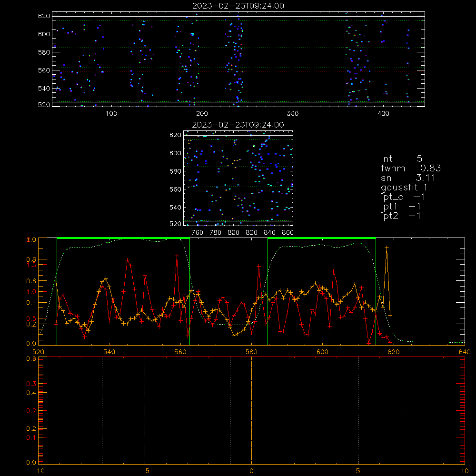
Task: Click x-axis label 400 on top spectrogram
Action: [x=383, y=114]
